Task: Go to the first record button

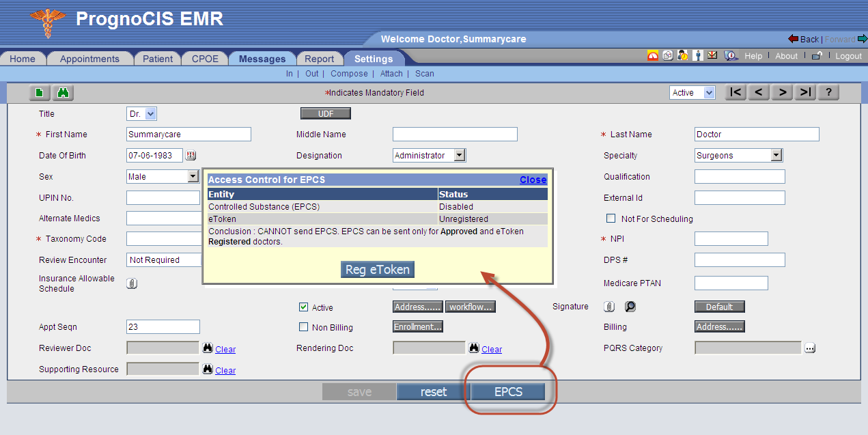Action: (x=736, y=93)
